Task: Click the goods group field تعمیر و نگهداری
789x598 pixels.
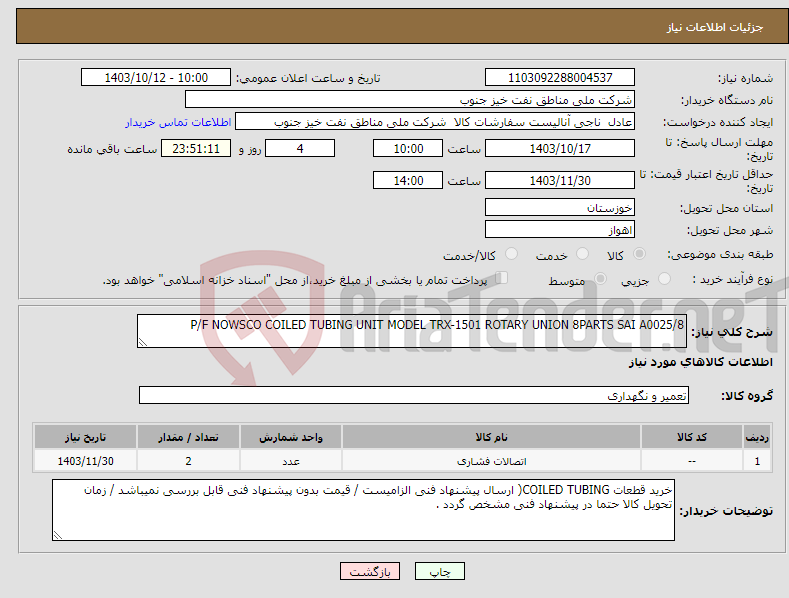Action: 414,395
